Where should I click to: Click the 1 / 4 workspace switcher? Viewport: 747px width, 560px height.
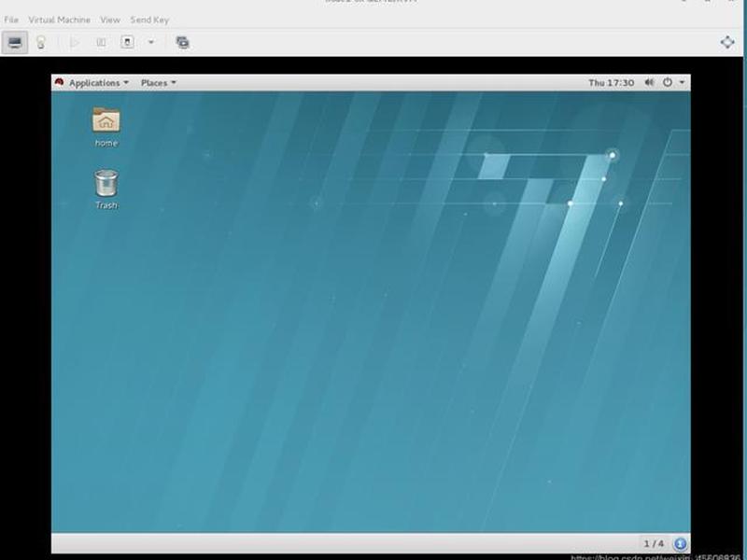pyautogui.click(x=654, y=543)
